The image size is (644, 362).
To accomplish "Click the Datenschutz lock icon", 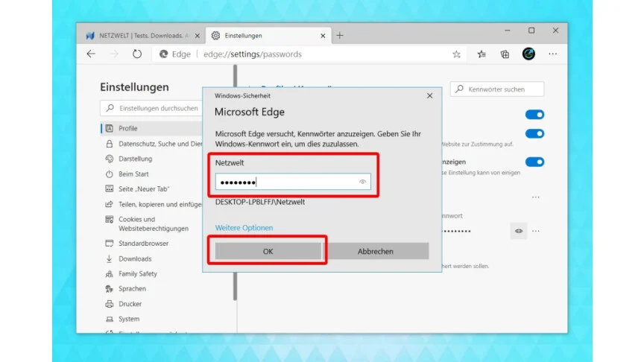I will [x=110, y=144].
